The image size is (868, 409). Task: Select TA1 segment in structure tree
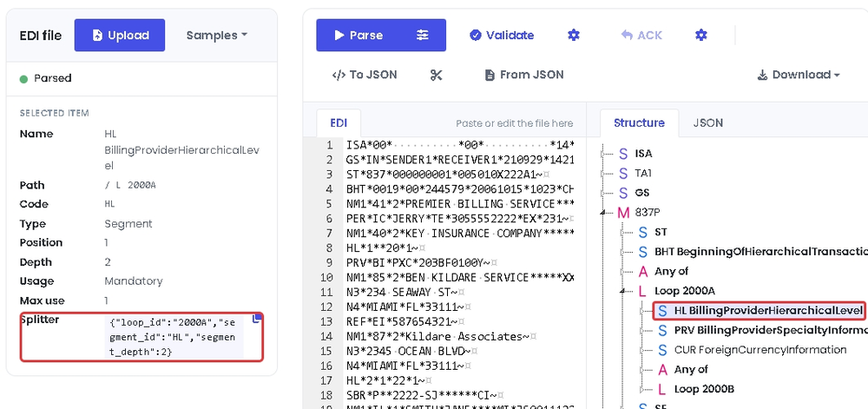point(643,173)
